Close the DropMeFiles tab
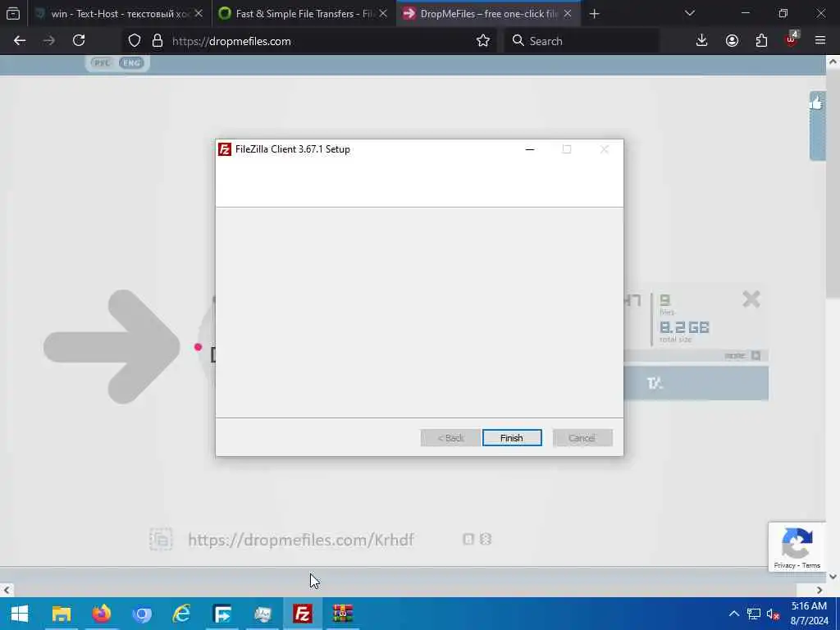840x630 pixels. pos(568,14)
